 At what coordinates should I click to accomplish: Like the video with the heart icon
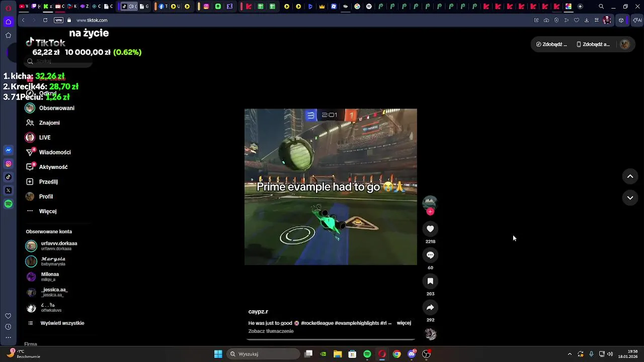pos(430,229)
